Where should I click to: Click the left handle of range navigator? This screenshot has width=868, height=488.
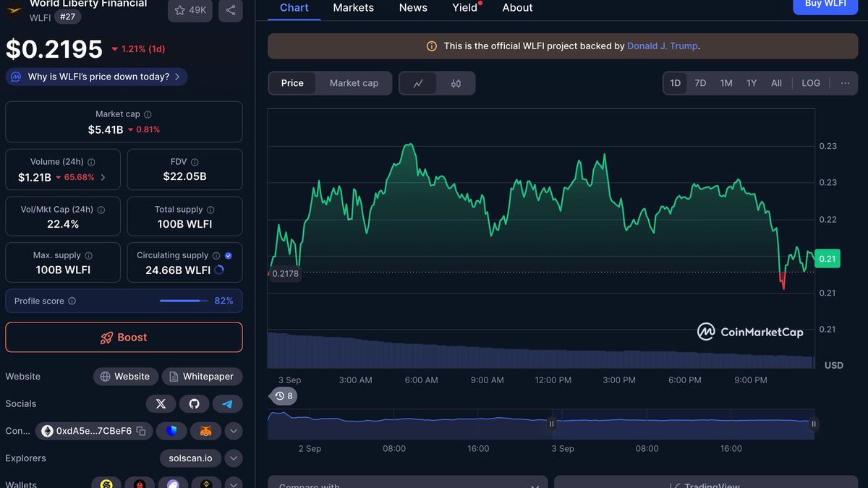point(552,424)
